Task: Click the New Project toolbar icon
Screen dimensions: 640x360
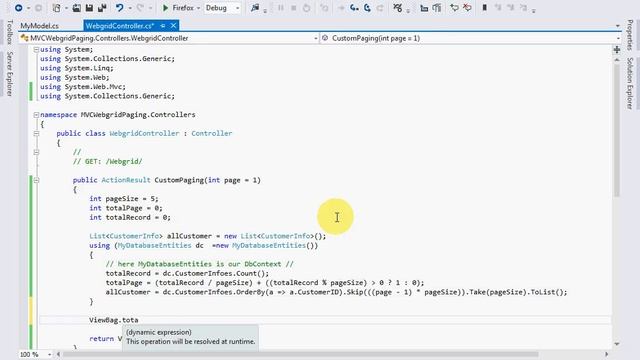Action: point(56,8)
